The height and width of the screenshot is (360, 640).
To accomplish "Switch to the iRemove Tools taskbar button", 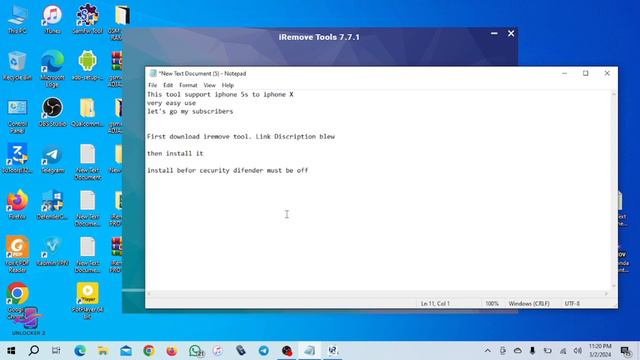I will [333, 351].
